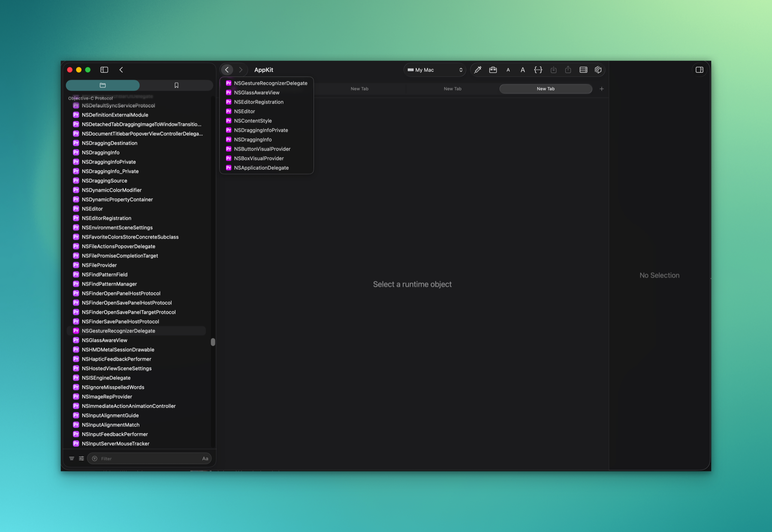The width and height of the screenshot is (772, 532).
Task: Click the curly braces code icon
Action: pos(538,70)
